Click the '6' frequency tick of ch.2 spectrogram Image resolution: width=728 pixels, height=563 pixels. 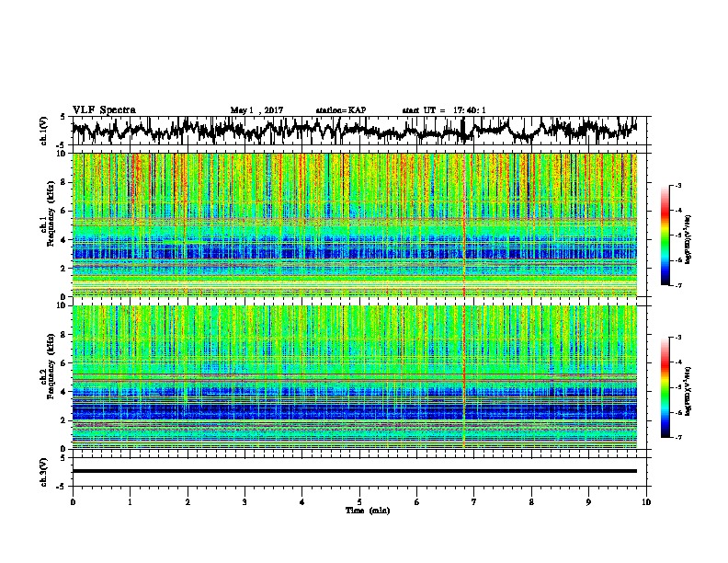(x=64, y=363)
